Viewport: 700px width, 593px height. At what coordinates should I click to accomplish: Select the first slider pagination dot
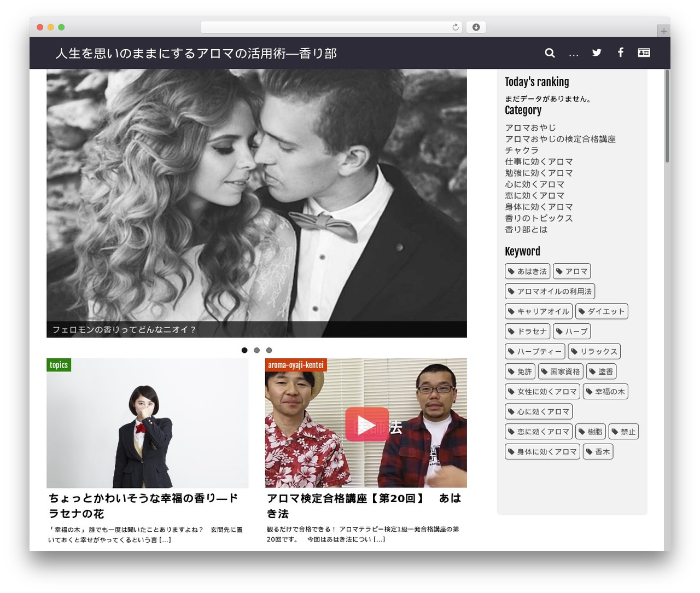point(244,350)
